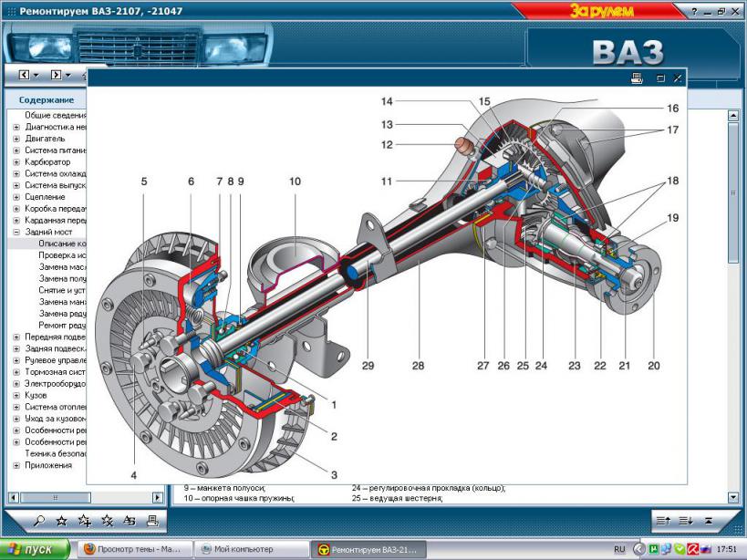Click the '17:51' clock in the tray
The width and height of the screenshot is (747, 560).
point(726,549)
